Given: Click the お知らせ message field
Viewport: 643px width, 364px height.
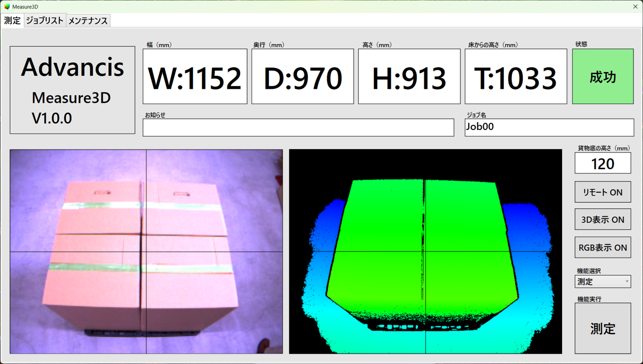Looking at the screenshot, I should point(298,128).
